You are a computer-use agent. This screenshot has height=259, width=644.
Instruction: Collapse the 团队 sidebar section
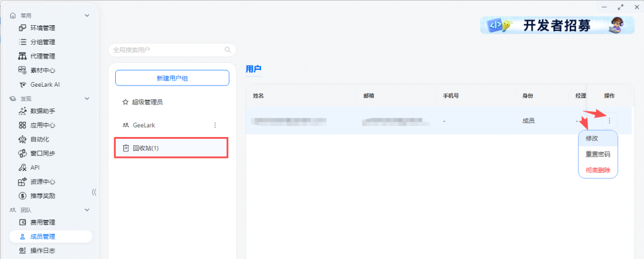(x=87, y=210)
